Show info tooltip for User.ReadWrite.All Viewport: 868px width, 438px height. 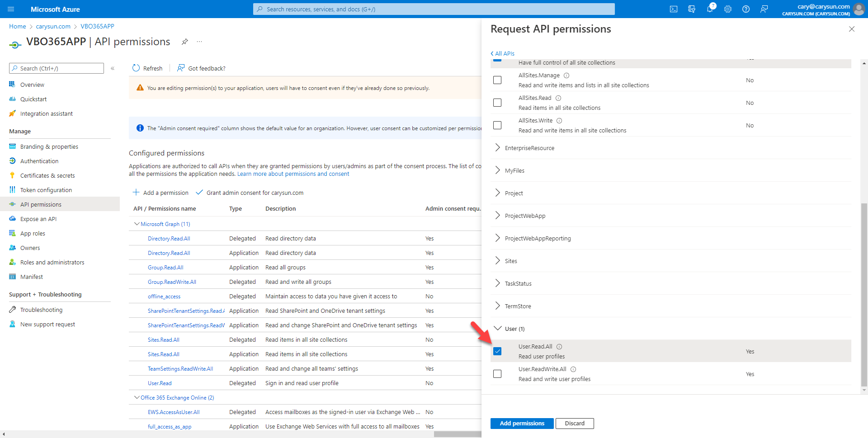click(573, 369)
